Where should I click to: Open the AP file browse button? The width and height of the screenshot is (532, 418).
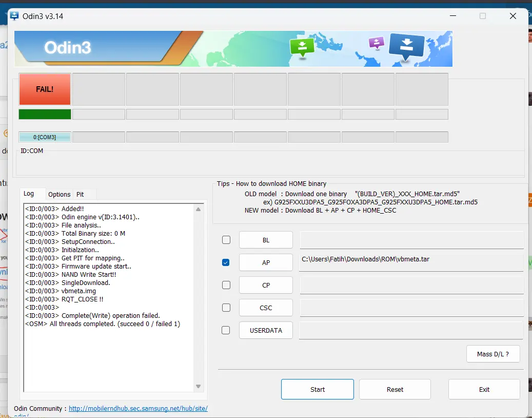pyautogui.click(x=266, y=262)
